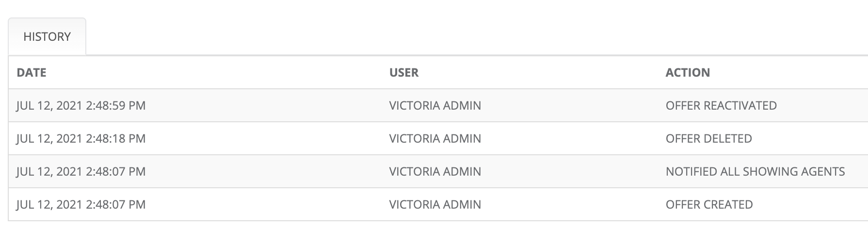Select NOTIFIED ALL SHOWING AGENTS entry

[755, 172]
